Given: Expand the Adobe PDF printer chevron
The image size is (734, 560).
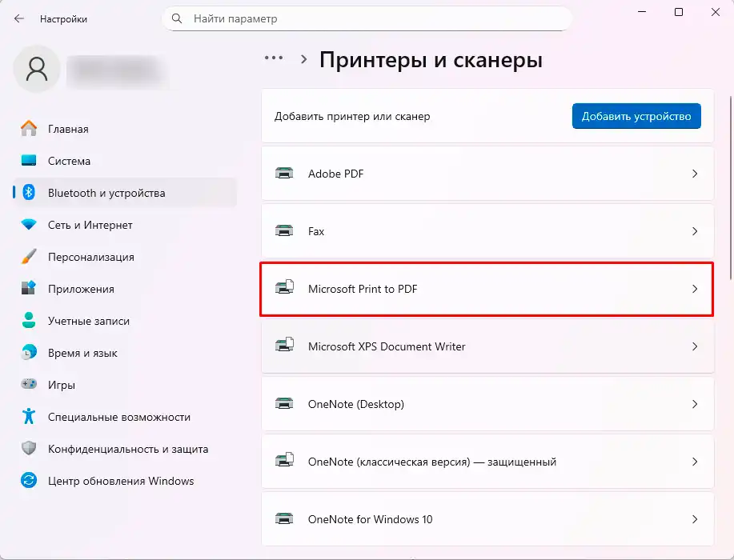Looking at the screenshot, I should 695,174.
